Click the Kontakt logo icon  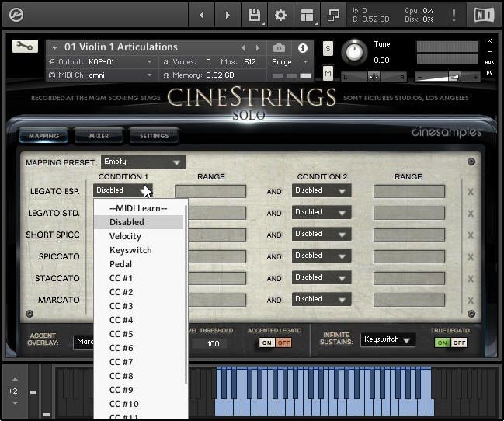point(16,15)
